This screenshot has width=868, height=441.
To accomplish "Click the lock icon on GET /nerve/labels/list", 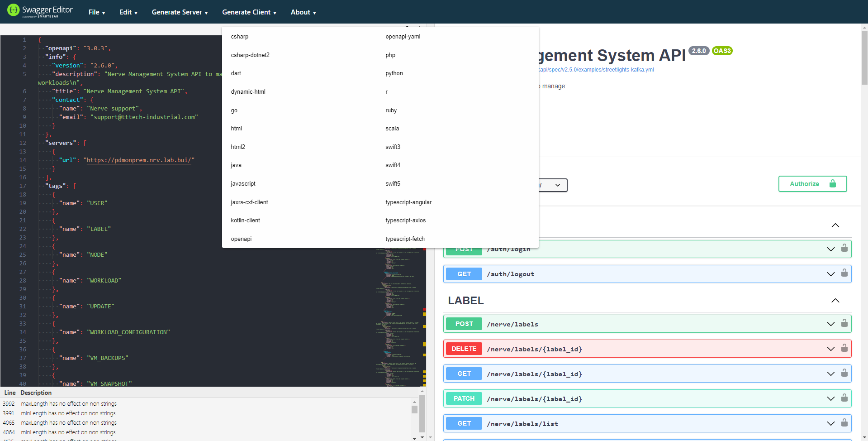I will click(x=844, y=423).
